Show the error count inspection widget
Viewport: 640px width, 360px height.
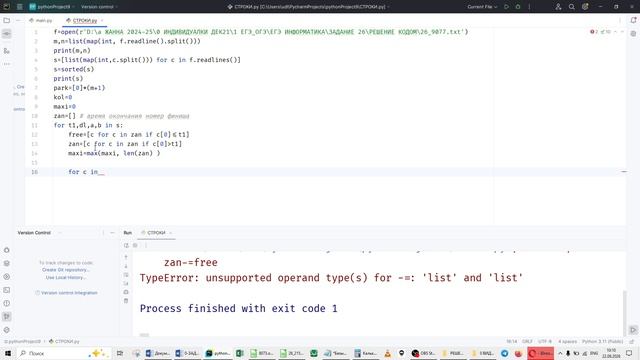(600, 32)
